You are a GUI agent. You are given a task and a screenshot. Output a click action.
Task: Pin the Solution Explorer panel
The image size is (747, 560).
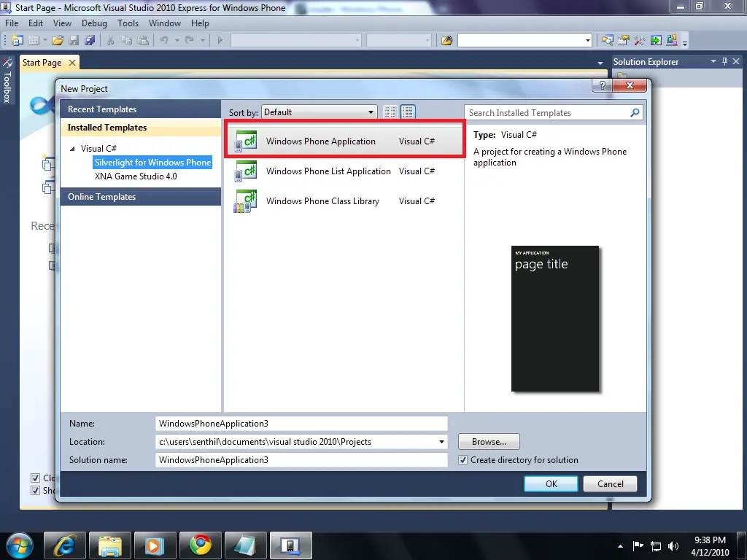click(x=724, y=61)
